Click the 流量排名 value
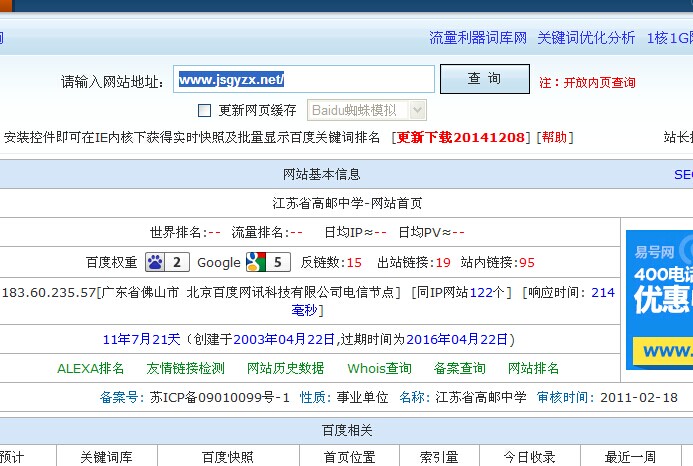 (x=296, y=233)
